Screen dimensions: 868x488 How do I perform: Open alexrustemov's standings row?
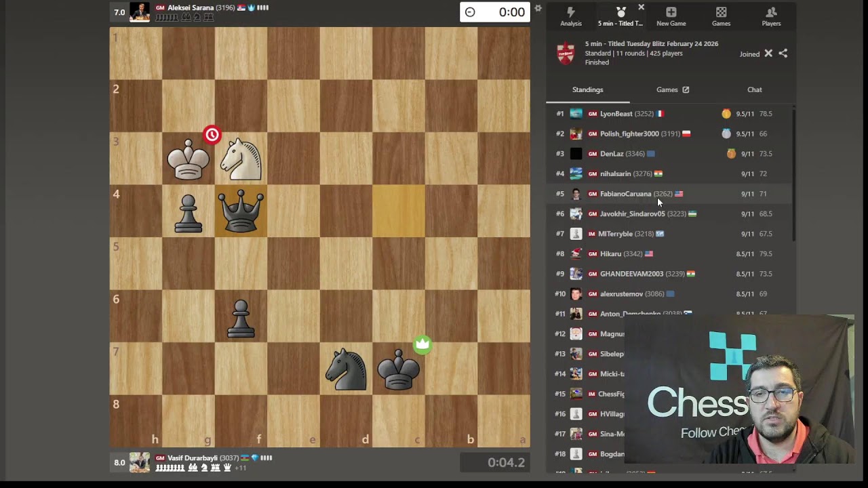tap(669, 293)
